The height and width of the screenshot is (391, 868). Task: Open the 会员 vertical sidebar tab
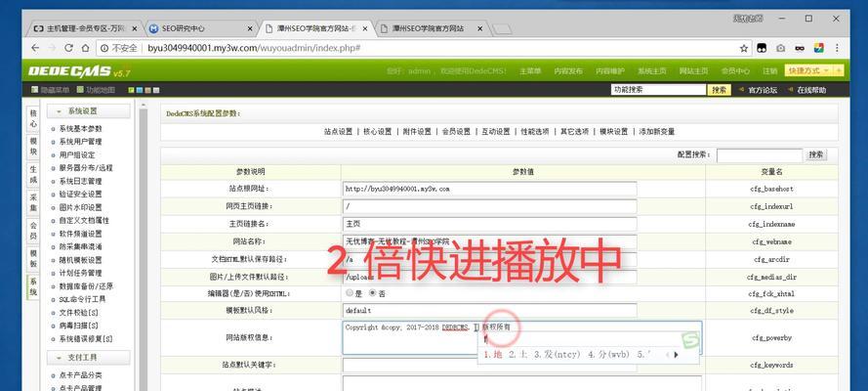(x=33, y=231)
